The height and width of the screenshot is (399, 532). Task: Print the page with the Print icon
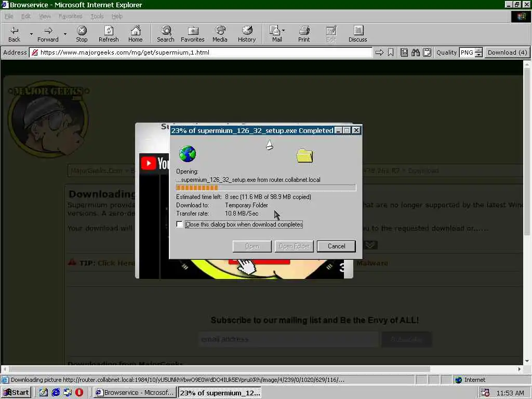[304, 34]
